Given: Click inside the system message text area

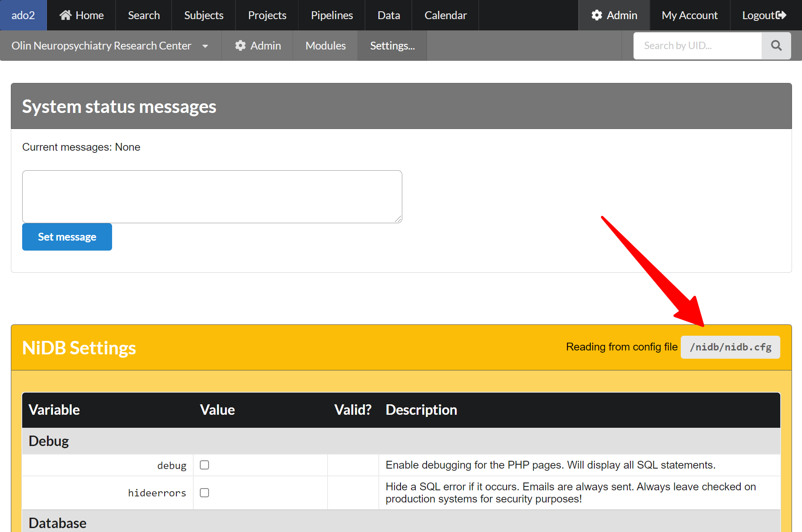Looking at the screenshot, I should [212, 196].
